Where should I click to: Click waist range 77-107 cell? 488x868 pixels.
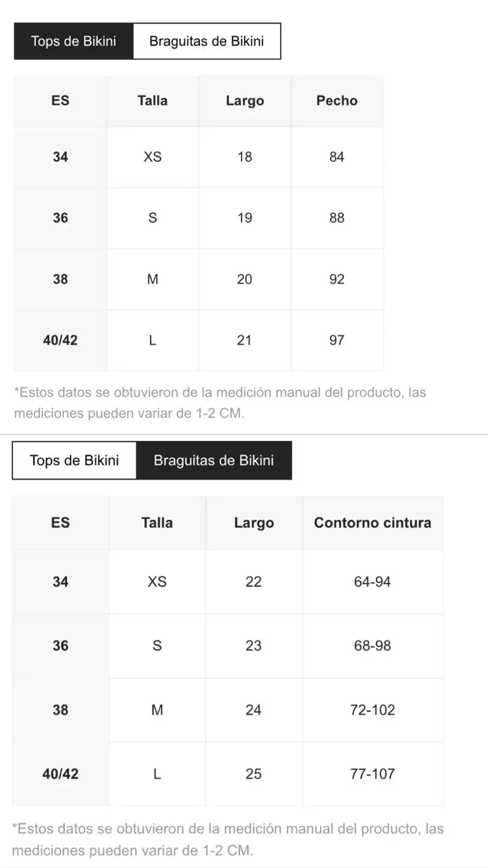[x=373, y=774]
